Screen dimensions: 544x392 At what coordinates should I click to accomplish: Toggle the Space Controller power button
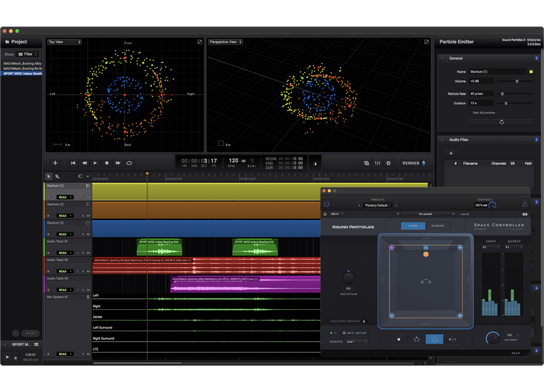[326, 204]
